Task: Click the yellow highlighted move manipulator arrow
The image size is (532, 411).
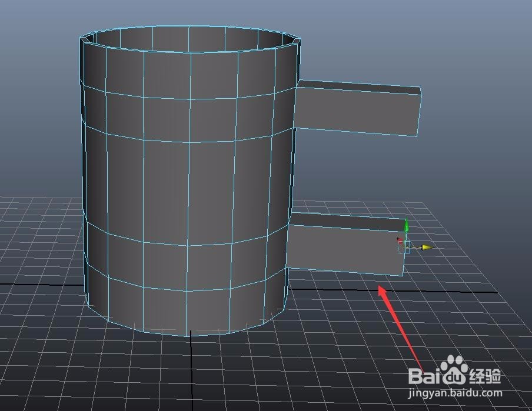Action: pyautogui.click(x=427, y=247)
